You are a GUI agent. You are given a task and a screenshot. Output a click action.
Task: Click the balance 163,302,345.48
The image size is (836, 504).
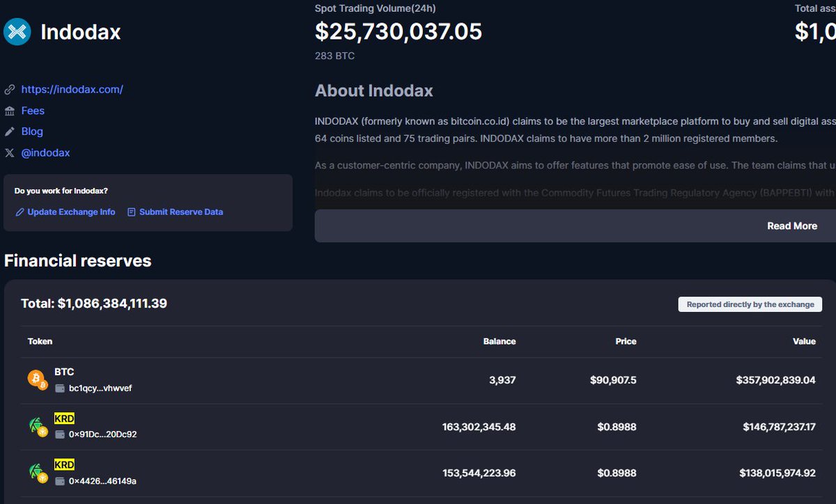(x=479, y=426)
